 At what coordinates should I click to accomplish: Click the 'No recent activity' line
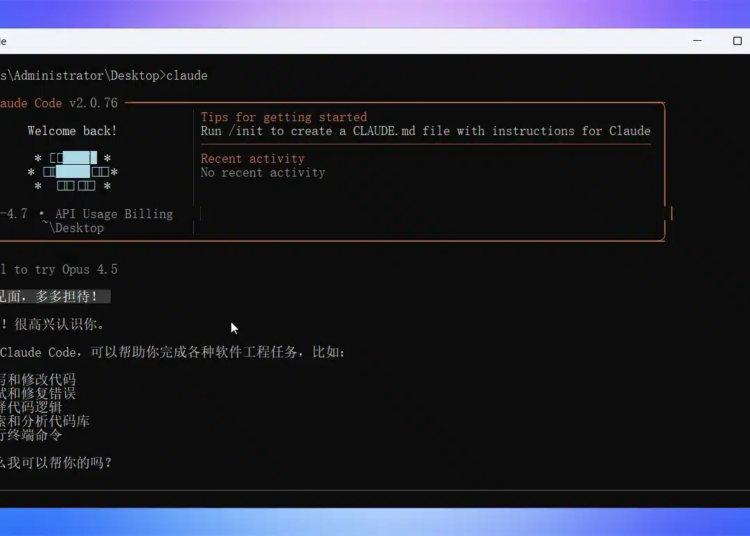[x=263, y=173]
